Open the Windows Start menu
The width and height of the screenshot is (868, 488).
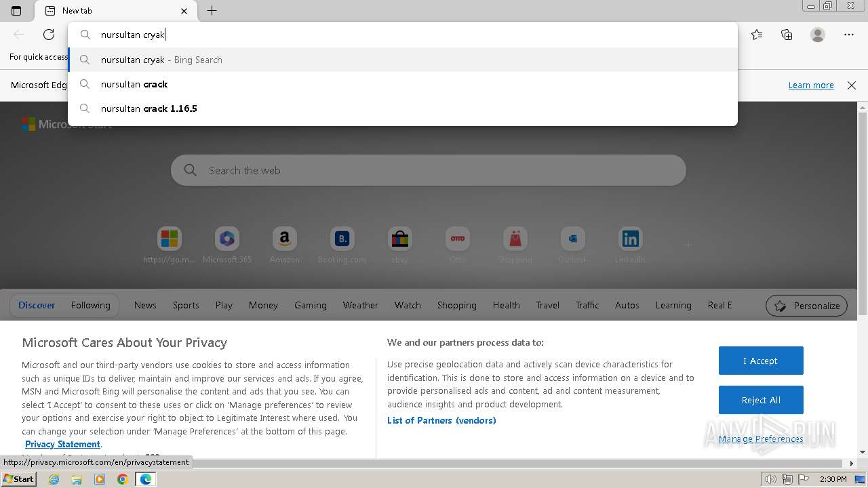pyautogui.click(x=19, y=479)
